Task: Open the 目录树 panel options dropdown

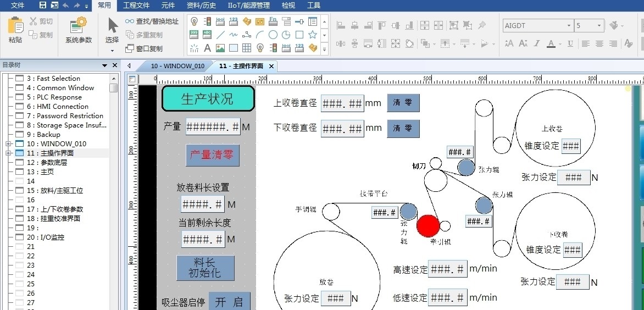Action: [x=105, y=65]
